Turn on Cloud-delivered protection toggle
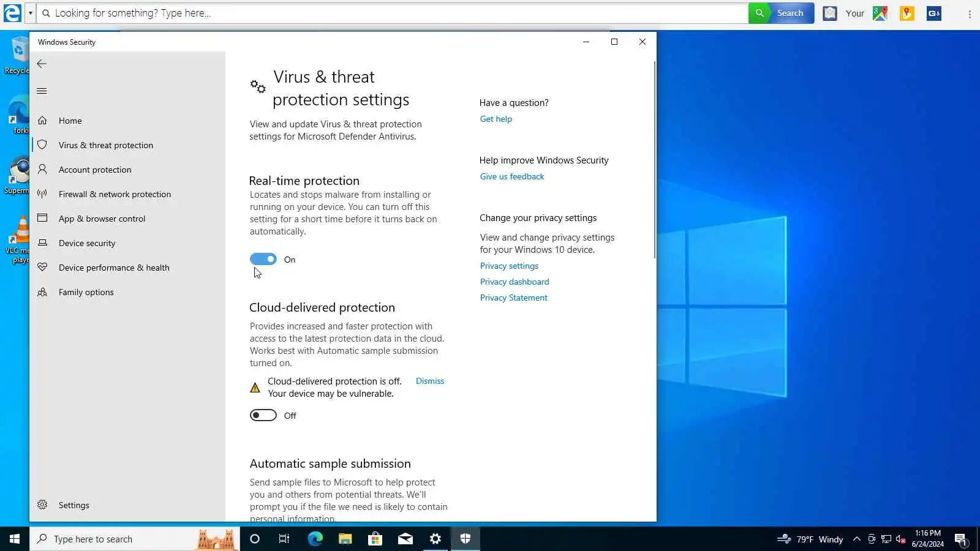This screenshot has height=551, width=980. (263, 416)
